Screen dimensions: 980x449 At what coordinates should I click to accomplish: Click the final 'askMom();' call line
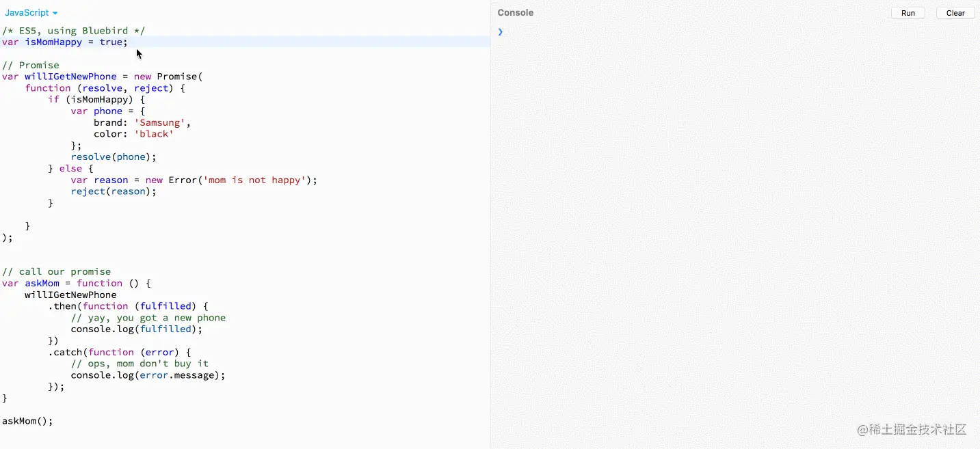pyautogui.click(x=27, y=421)
